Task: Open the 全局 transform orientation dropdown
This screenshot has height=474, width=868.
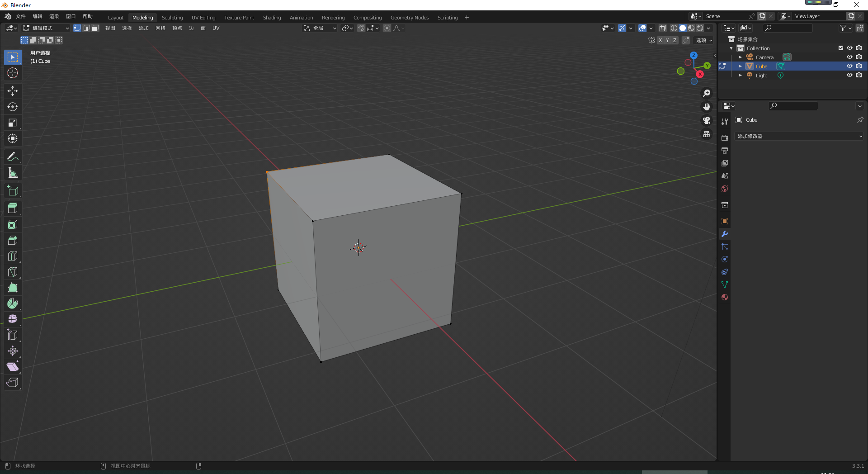Action: (320, 28)
